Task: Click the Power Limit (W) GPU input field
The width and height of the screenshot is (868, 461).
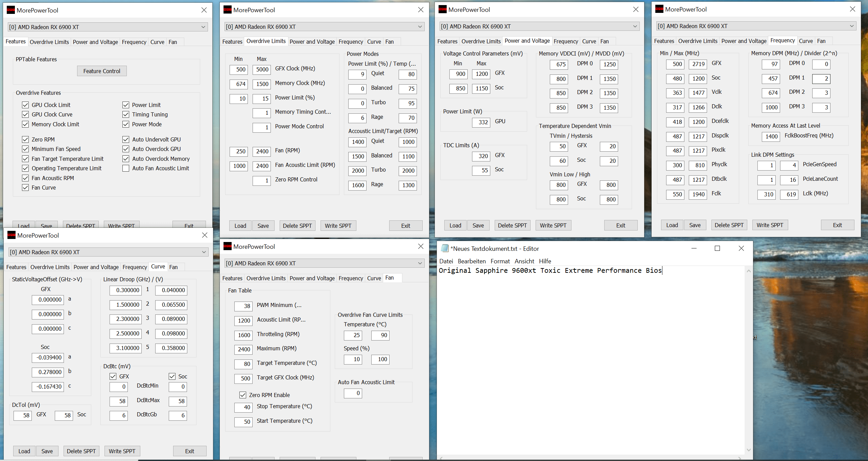Action: pos(480,122)
